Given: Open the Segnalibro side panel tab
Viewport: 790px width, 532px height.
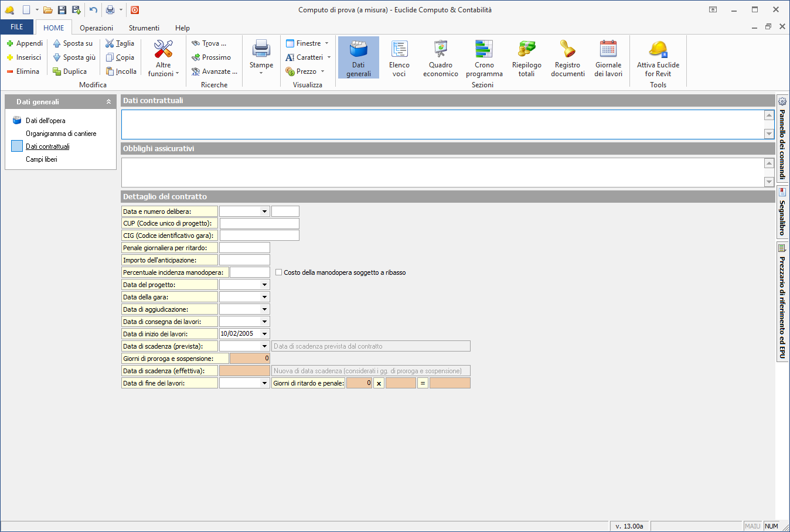Looking at the screenshot, I should coord(782,212).
